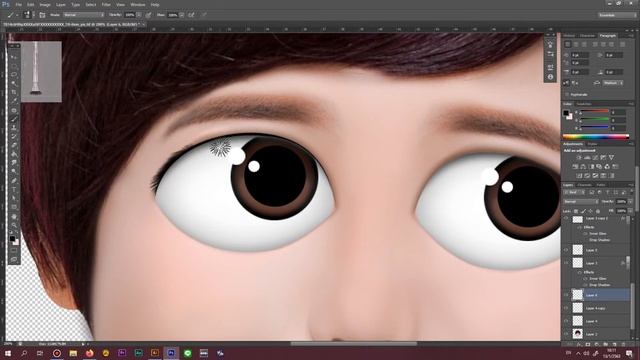
Task: Add an Invert adjustment
Action: (579, 176)
